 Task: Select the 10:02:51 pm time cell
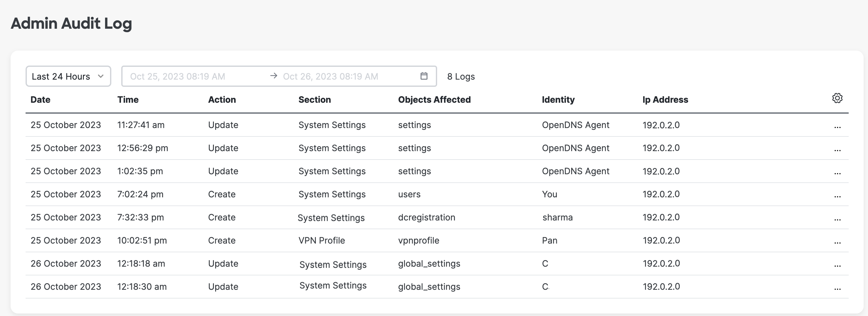[142, 240]
